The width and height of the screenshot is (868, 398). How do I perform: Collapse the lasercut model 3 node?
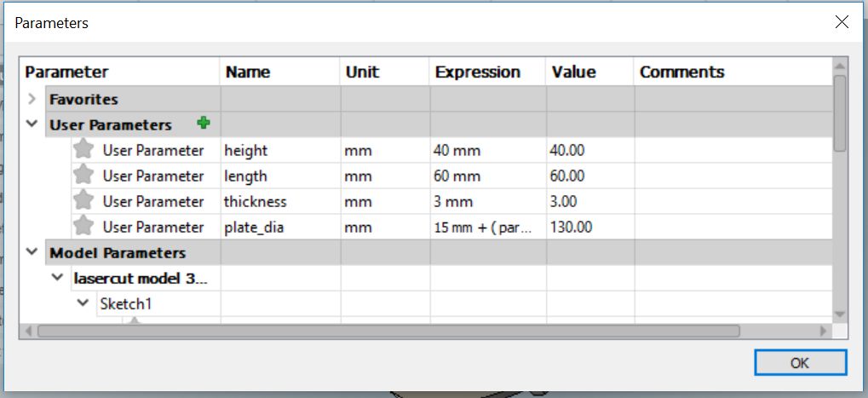(57, 277)
